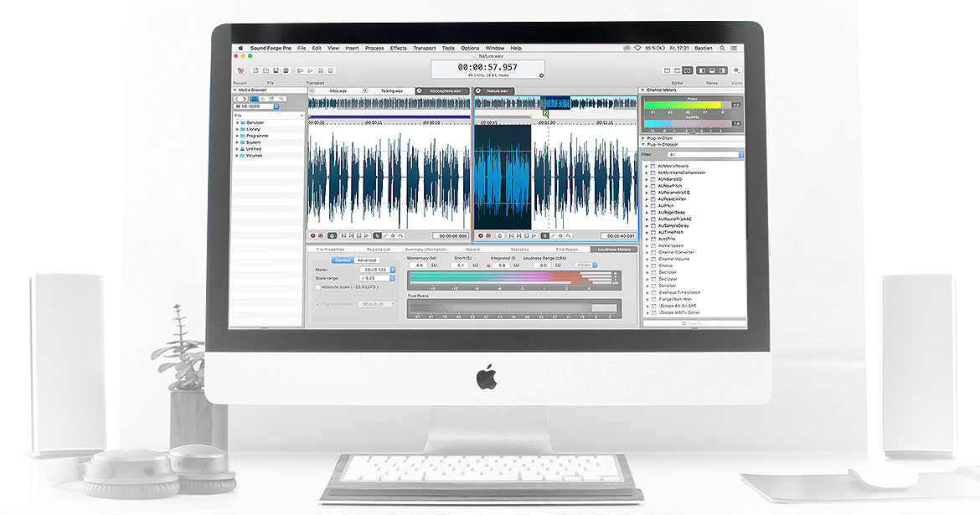Click the search icon in the Media Browser panel

[282, 98]
